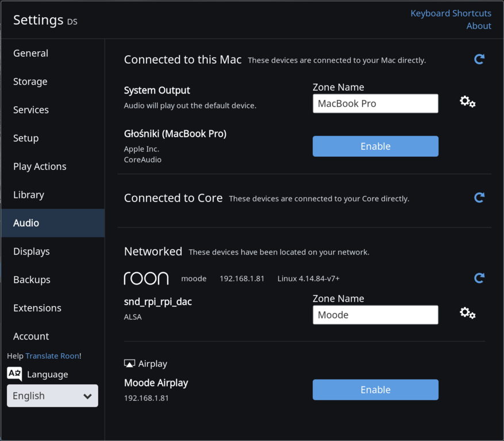
Task: Open gear settings for MacBook Pro zone
Action: [x=467, y=102]
